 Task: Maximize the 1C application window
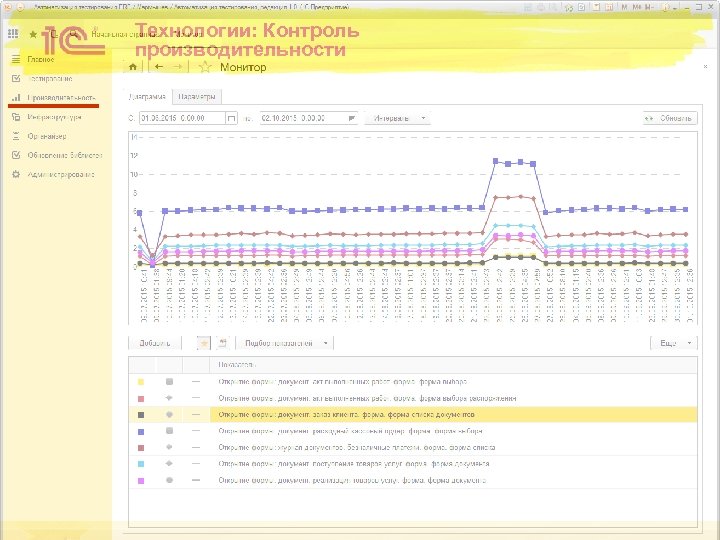pyautogui.click(x=699, y=6)
